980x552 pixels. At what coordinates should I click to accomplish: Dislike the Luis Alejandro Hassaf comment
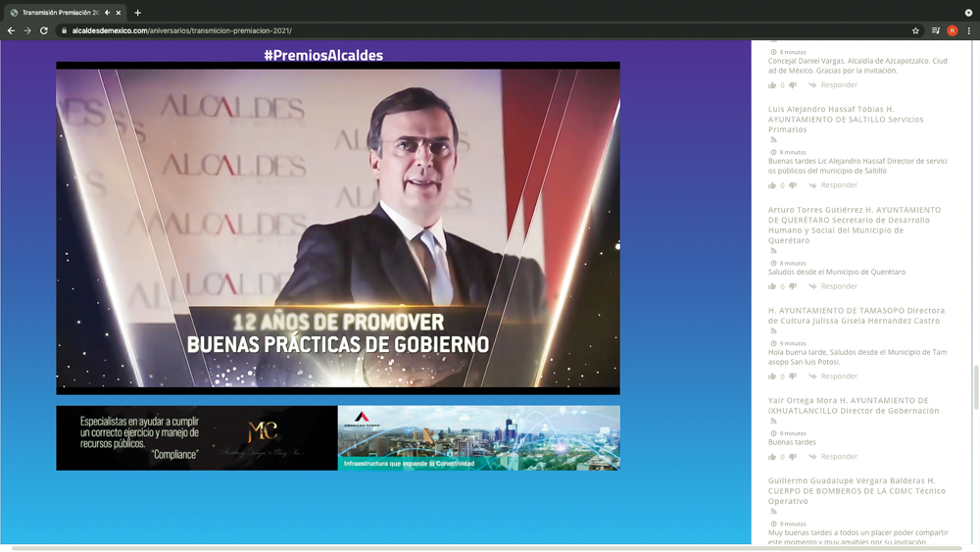[793, 185]
